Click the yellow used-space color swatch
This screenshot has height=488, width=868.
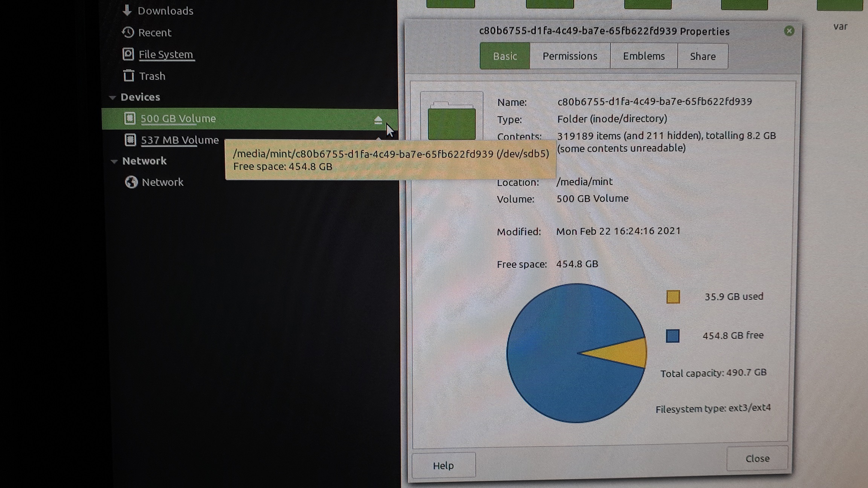click(673, 297)
